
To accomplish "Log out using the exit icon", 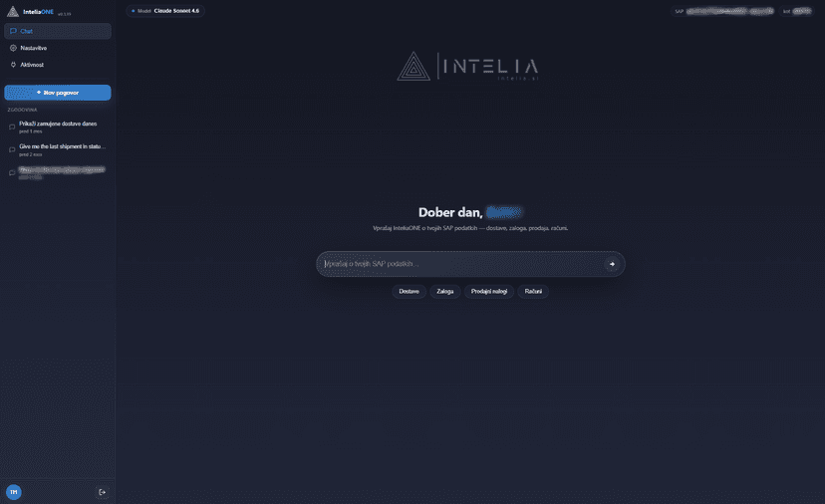I will 102,492.
